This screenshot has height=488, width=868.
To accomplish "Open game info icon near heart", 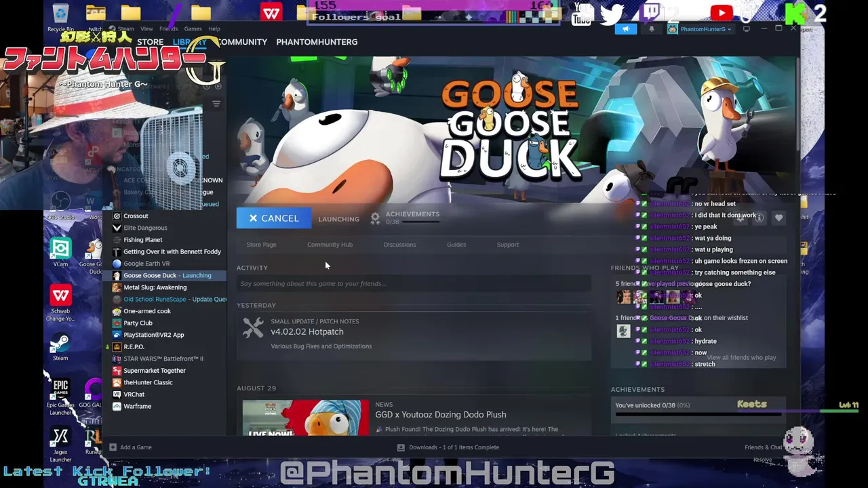I will coord(759,218).
